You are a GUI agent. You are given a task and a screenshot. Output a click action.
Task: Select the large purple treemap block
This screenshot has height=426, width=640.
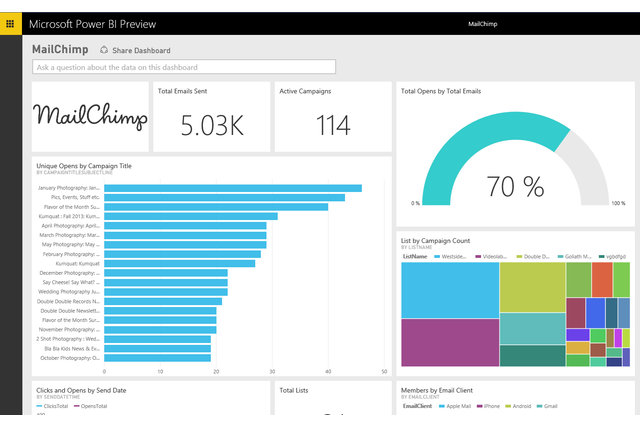[x=450, y=342]
